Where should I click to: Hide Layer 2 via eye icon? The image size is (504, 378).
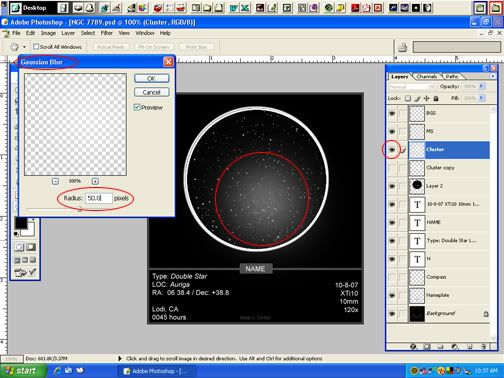[x=392, y=186]
